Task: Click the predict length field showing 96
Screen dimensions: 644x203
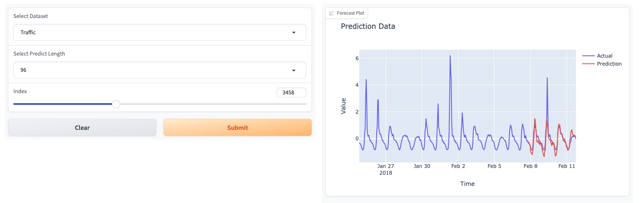Action: tap(150, 71)
